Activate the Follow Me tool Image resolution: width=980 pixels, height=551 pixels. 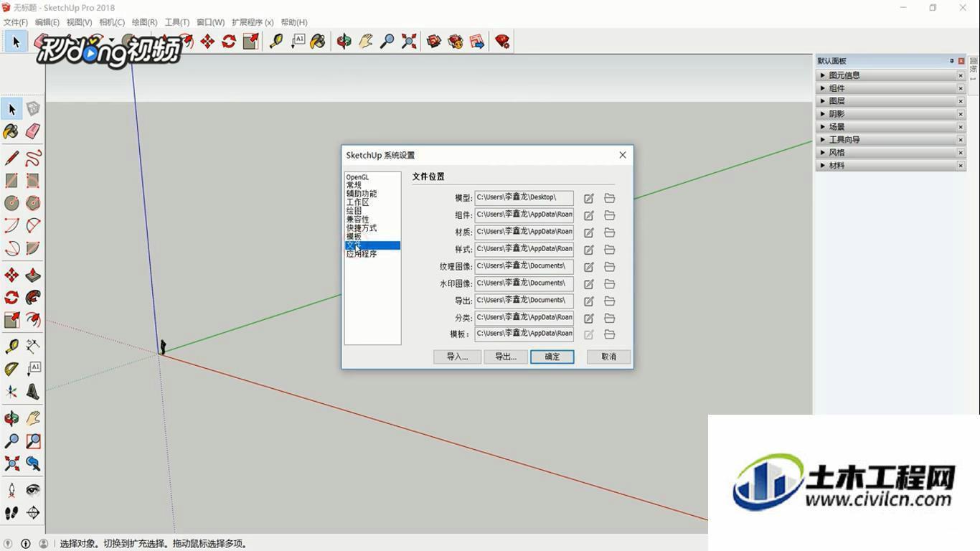coord(33,297)
